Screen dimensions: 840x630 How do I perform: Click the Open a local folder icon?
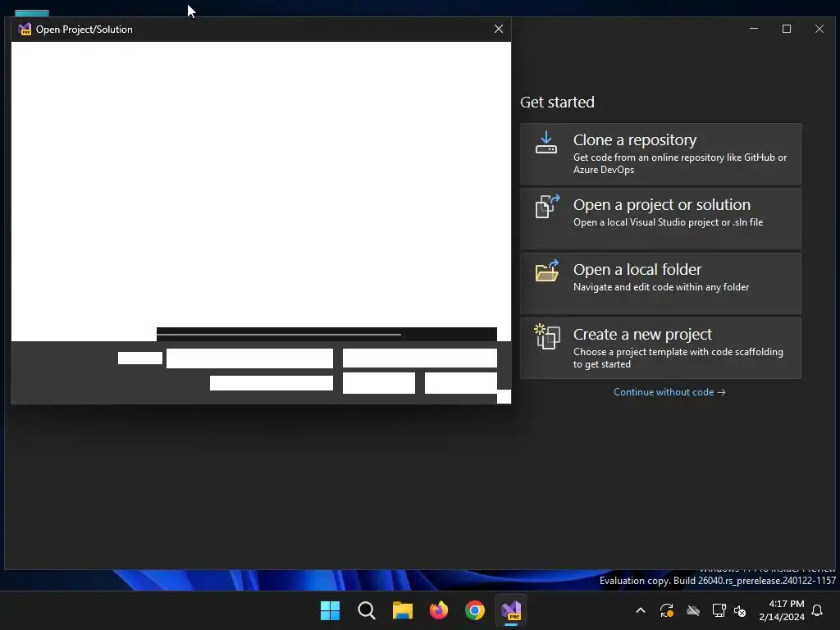pos(547,271)
